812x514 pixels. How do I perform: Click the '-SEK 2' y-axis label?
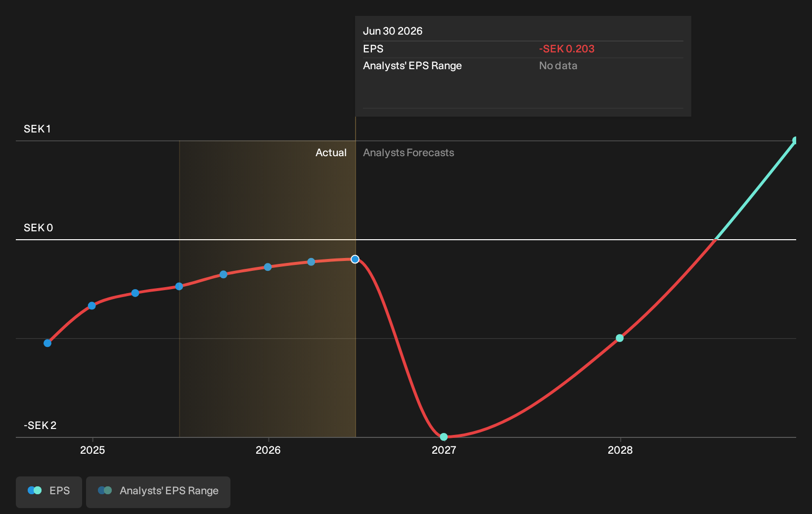point(40,426)
